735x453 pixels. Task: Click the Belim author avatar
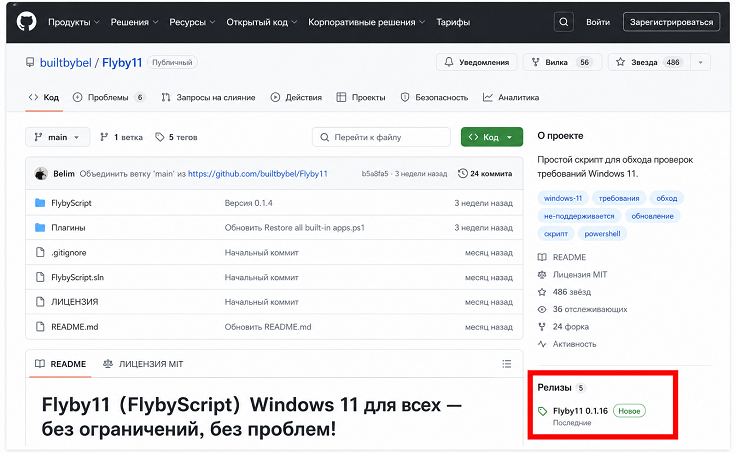click(41, 174)
